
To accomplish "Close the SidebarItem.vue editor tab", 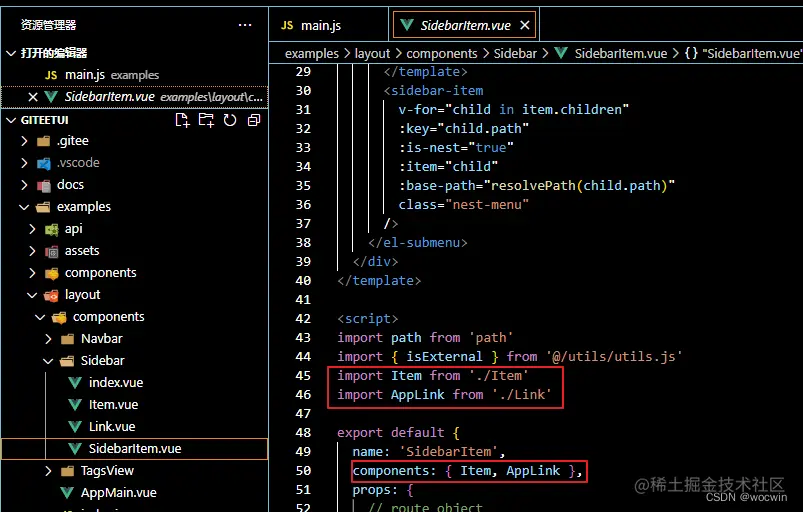I will (x=524, y=25).
